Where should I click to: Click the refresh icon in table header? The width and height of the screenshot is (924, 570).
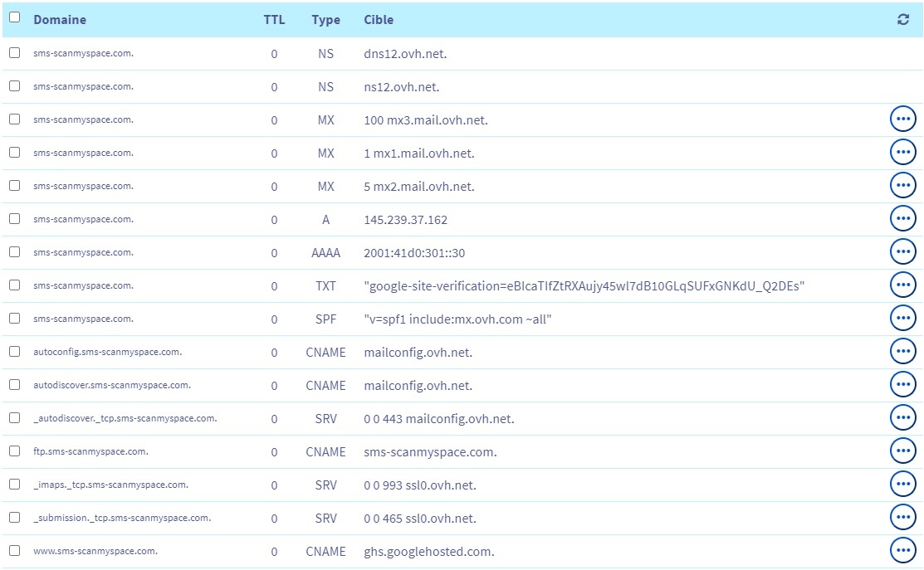coord(903,20)
